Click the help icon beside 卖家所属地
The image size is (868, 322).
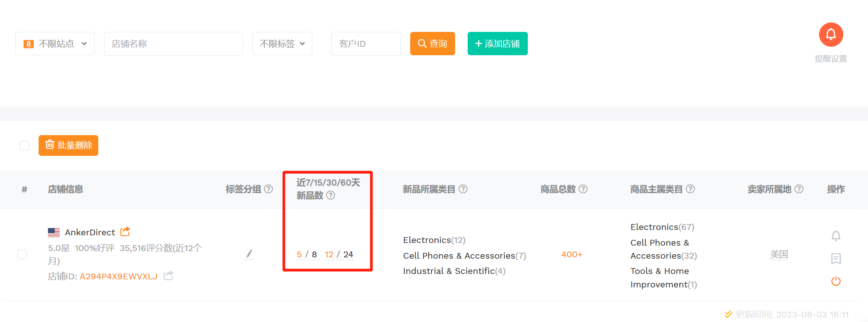pyautogui.click(x=799, y=189)
